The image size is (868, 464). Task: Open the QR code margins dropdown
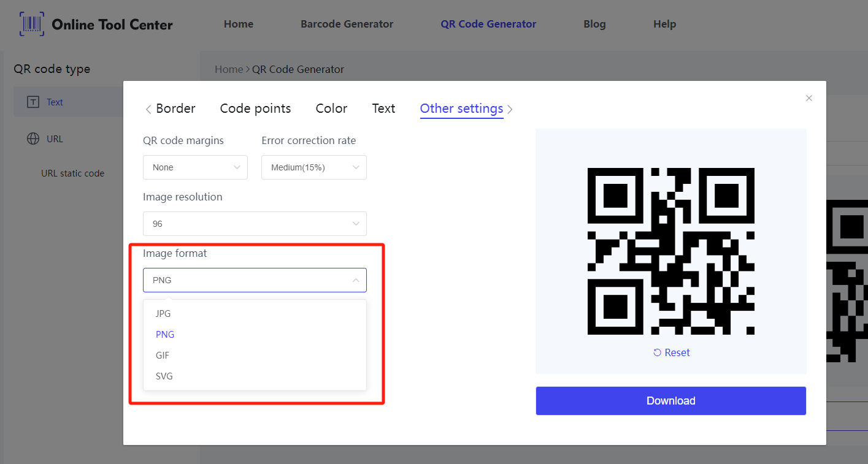click(195, 167)
